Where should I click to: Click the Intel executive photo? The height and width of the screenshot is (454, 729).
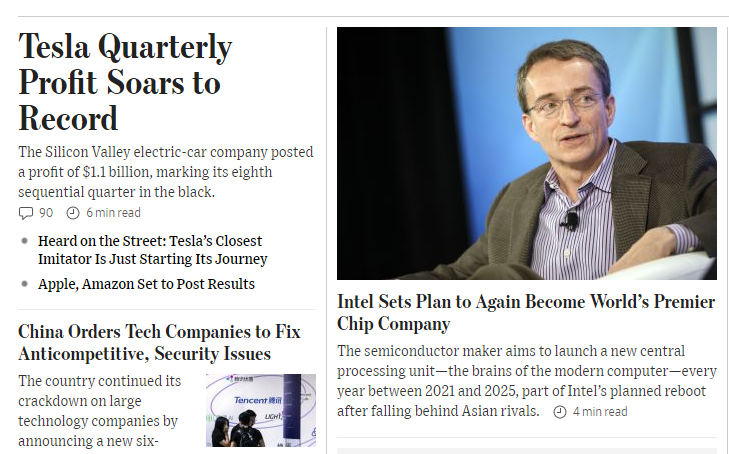point(526,153)
